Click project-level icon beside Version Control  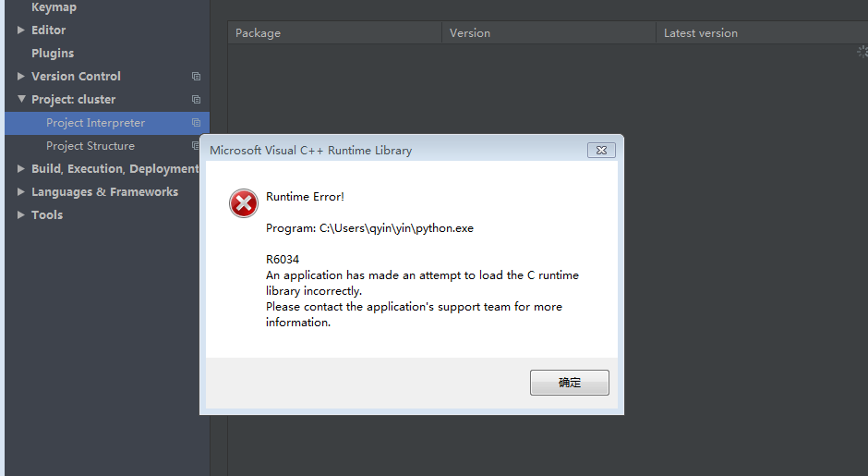tap(196, 77)
